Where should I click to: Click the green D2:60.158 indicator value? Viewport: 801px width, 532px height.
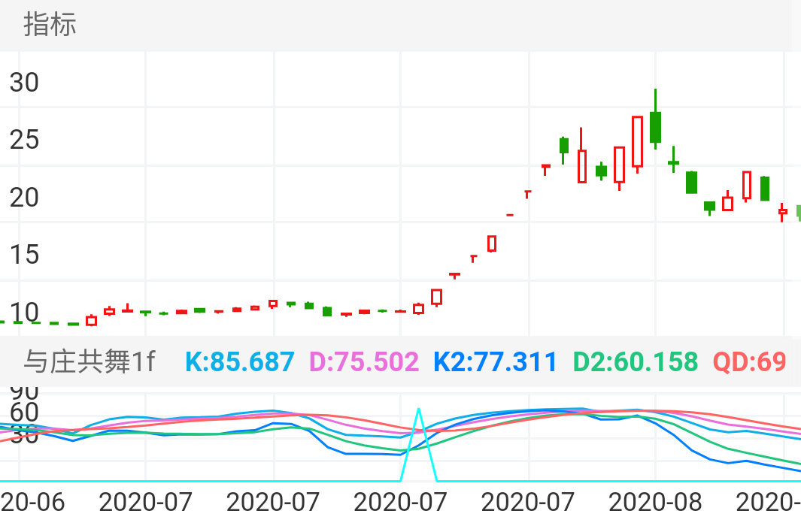click(636, 362)
